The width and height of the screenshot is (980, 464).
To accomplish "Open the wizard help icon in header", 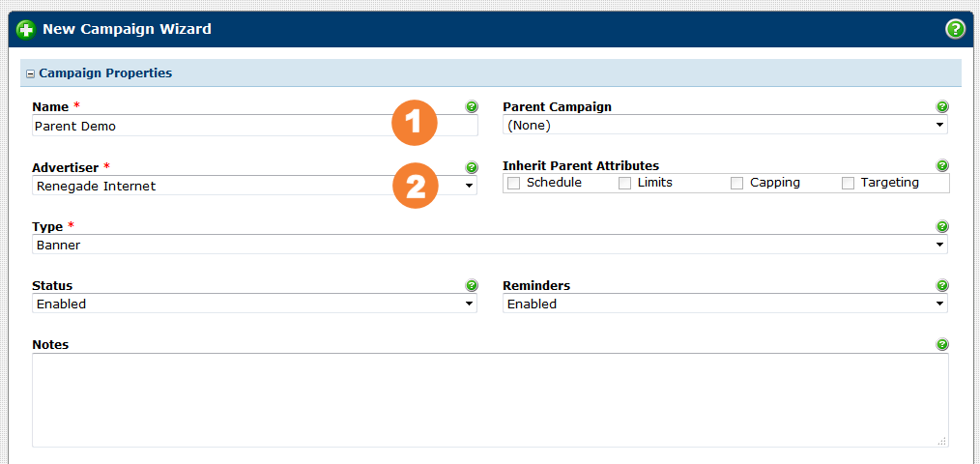I will point(955,29).
